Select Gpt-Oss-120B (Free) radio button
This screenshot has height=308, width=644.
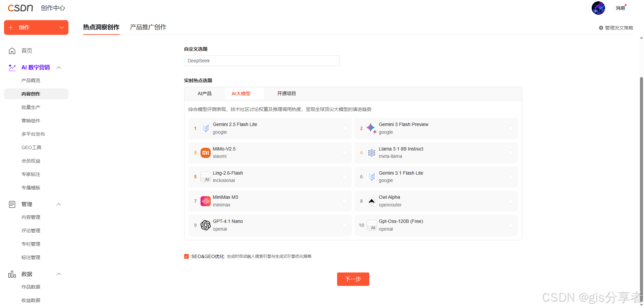(511, 225)
